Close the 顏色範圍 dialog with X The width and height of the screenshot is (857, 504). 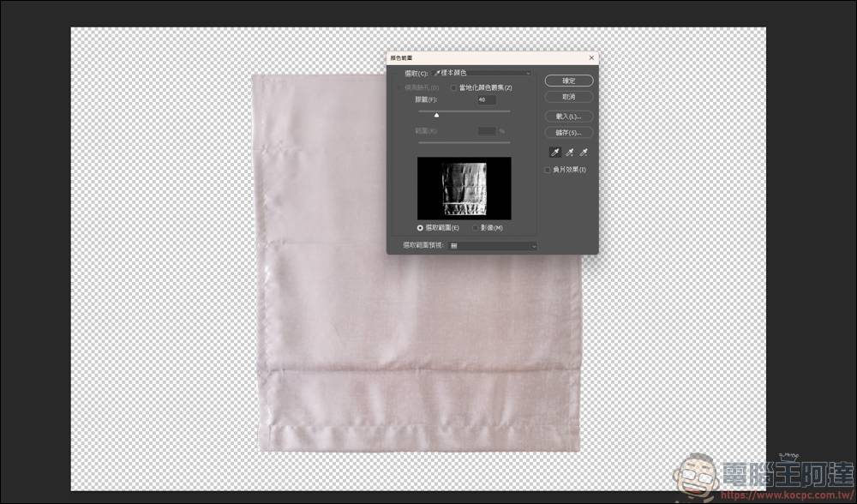pyautogui.click(x=591, y=57)
